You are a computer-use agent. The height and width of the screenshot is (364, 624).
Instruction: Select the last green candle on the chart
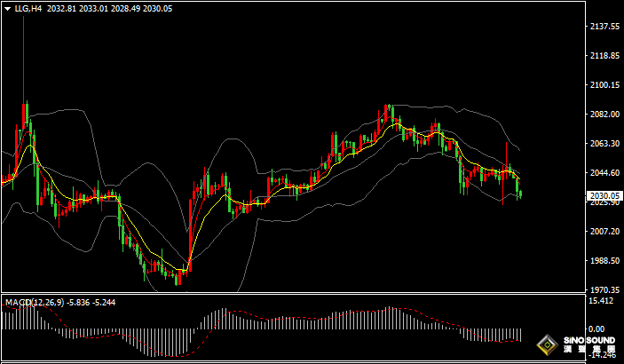[x=519, y=193]
